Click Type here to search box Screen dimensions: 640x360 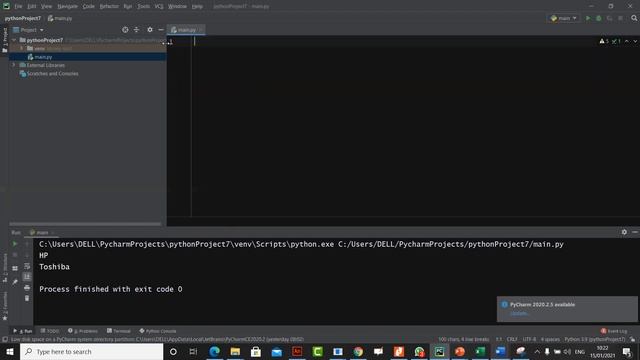pyautogui.click(x=91, y=351)
